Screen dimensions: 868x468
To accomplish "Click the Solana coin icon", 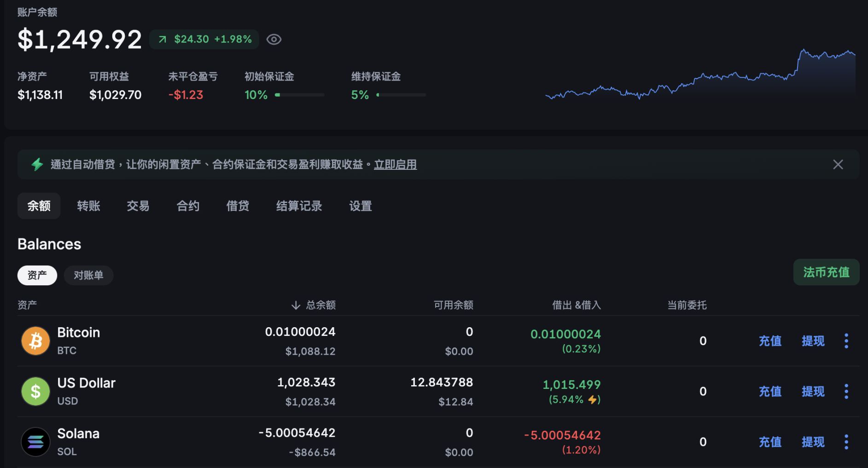I will pyautogui.click(x=35, y=442).
